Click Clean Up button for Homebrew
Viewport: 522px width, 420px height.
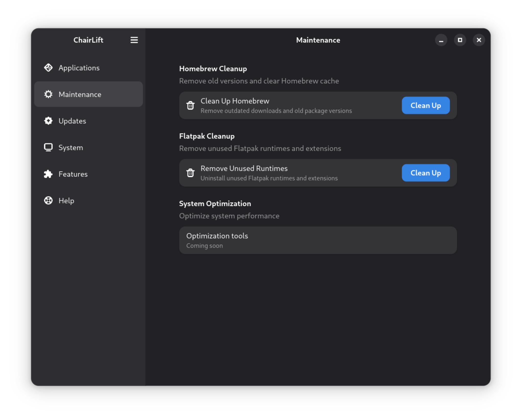(425, 105)
